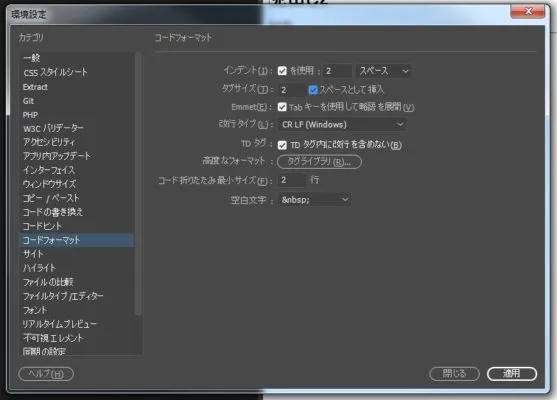
Task: Open the indent unit スペース dropdown
Action: click(x=384, y=71)
